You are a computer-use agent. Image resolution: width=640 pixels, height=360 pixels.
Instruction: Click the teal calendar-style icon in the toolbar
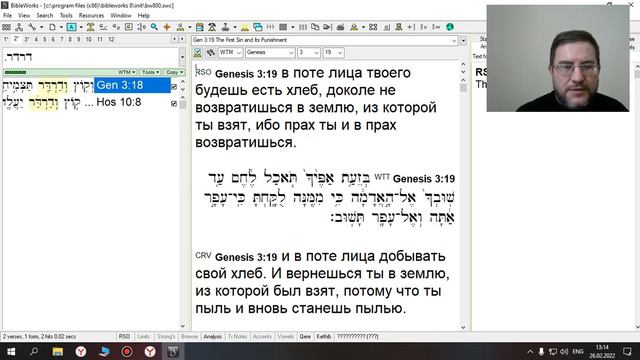coord(200,27)
